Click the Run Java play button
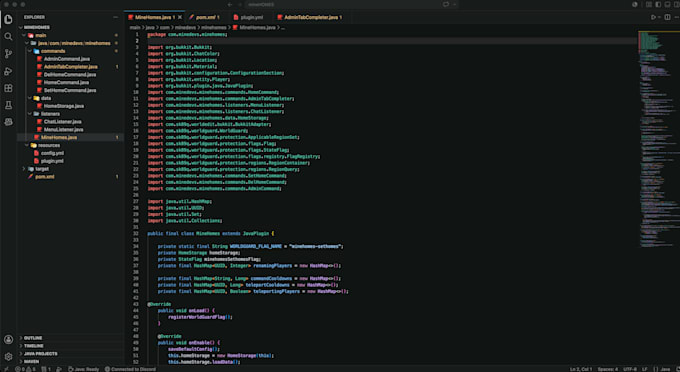Viewport: 680px width, 372px height. [653, 17]
